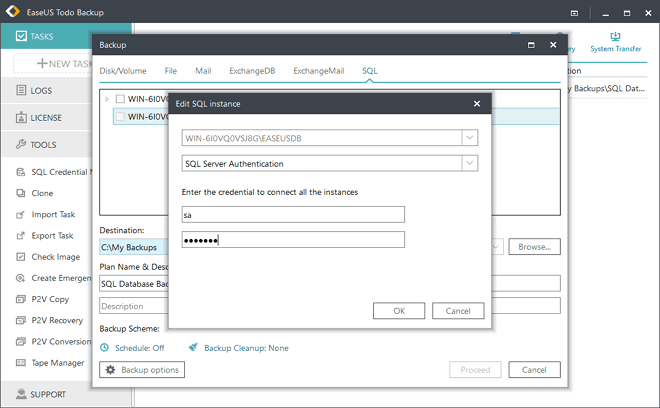Open Tape Manager tool
Screen dimensions: 660x408
[x=23, y=362]
